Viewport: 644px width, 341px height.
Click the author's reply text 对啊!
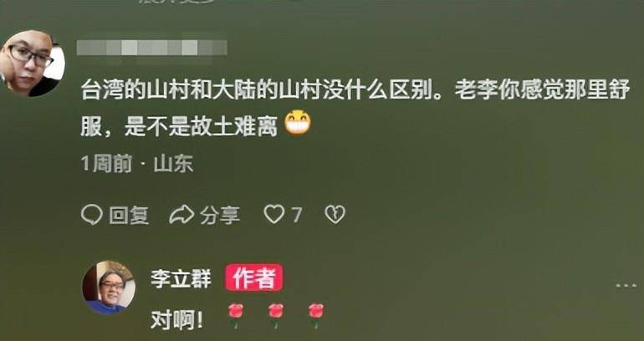click(176, 320)
